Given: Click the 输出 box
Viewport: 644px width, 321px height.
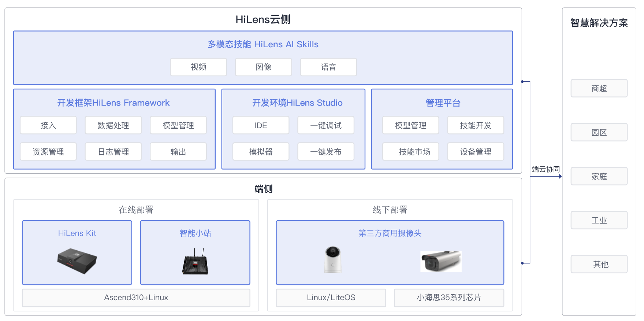Looking at the screenshot, I should pyautogui.click(x=178, y=152).
